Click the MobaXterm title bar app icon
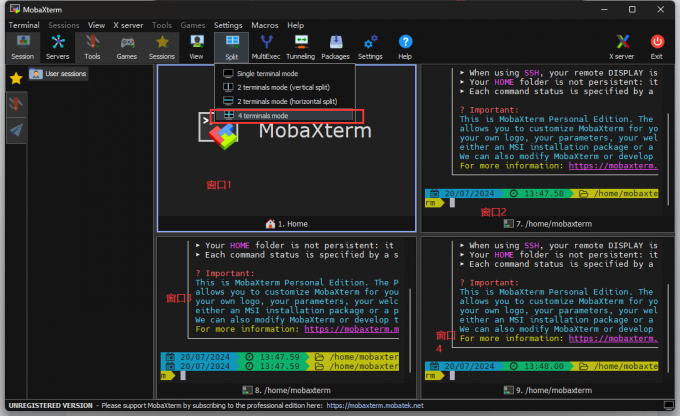 (x=15, y=9)
